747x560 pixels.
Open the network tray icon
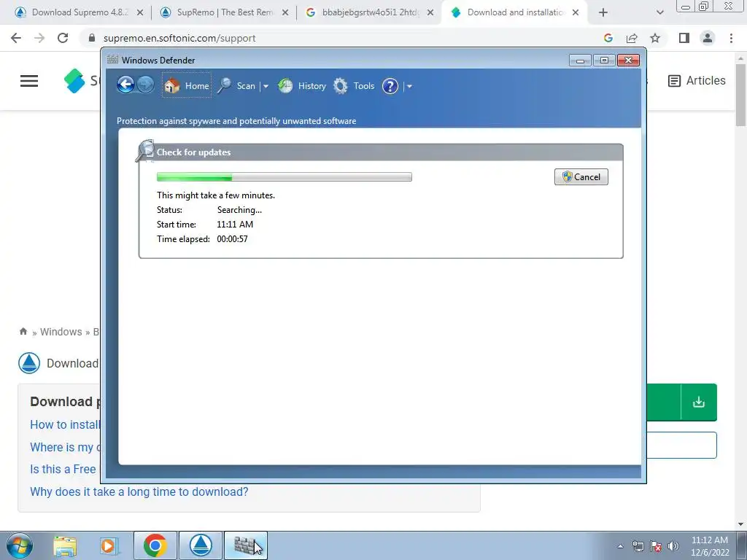(638, 546)
